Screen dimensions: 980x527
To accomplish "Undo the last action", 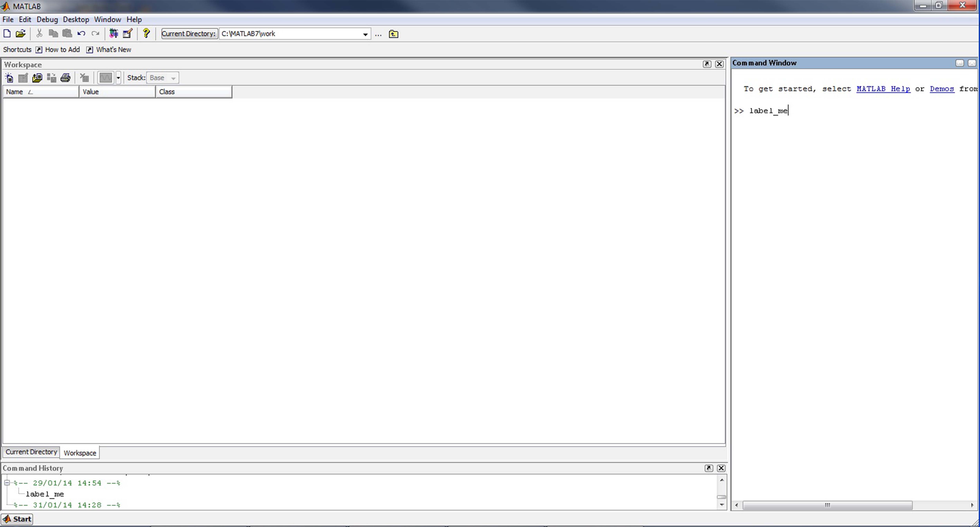I will pyautogui.click(x=81, y=33).
